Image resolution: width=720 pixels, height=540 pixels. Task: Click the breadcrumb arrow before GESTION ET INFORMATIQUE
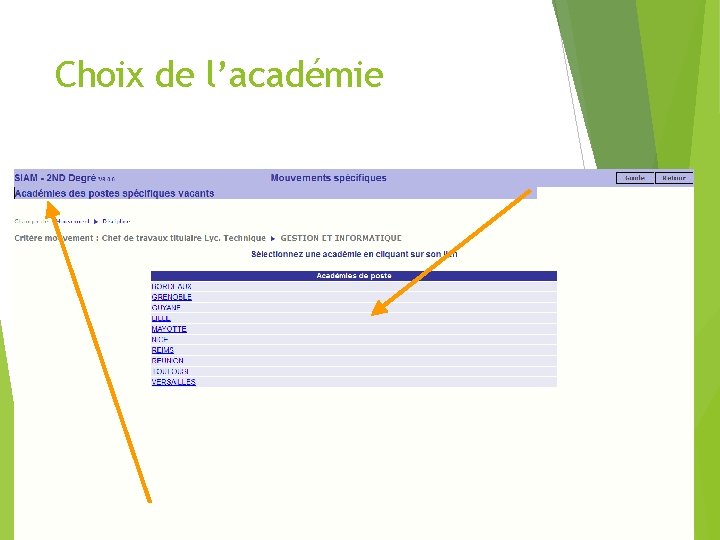click(x=273, y=238)
